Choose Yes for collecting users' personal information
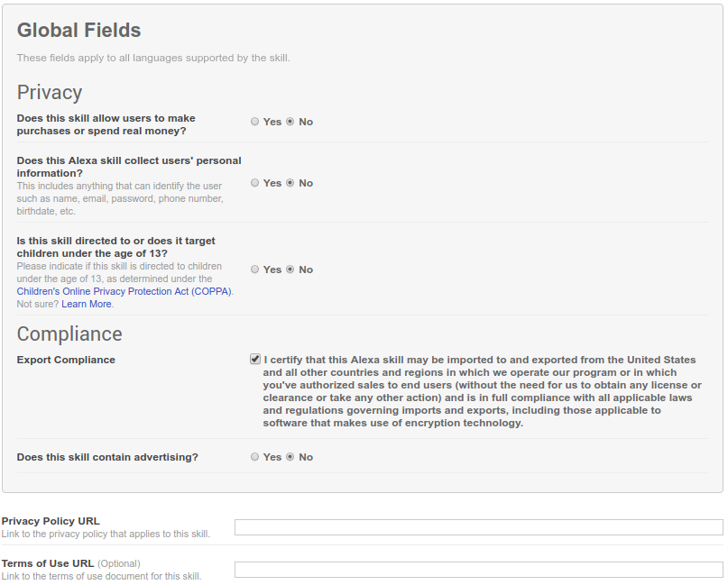The image size is (728, 585). tap(255, 183)
